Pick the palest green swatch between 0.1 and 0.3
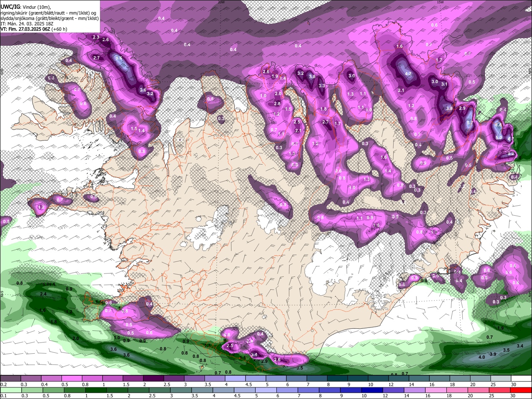532x399 pixels. 10,390
